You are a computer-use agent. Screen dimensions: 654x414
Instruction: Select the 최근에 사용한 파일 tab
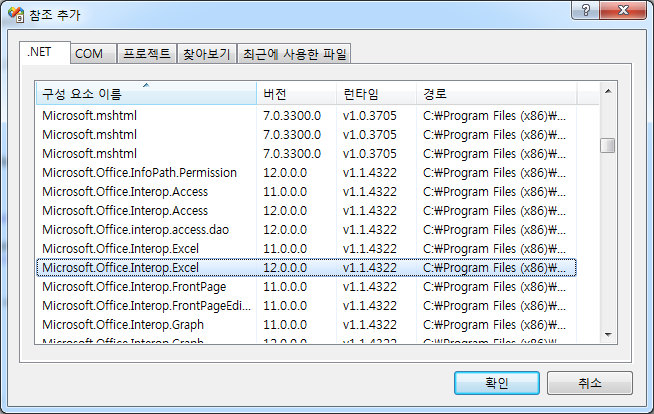[x=294, y=54]
